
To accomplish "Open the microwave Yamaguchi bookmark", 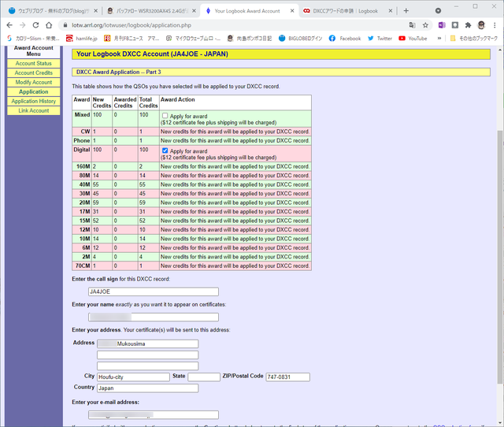I will coord(193,39).
